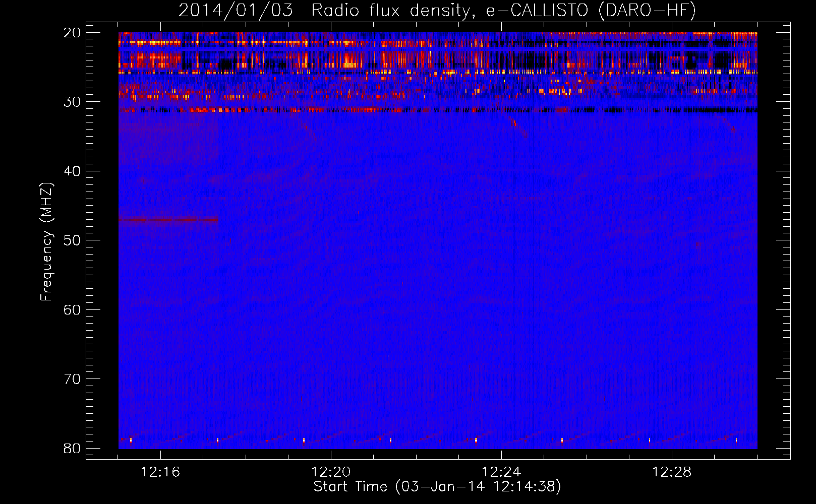The width and height of the screenshot is (816, 504).
Task: Click the 50 frequency tick label
Action: (73, 240)
